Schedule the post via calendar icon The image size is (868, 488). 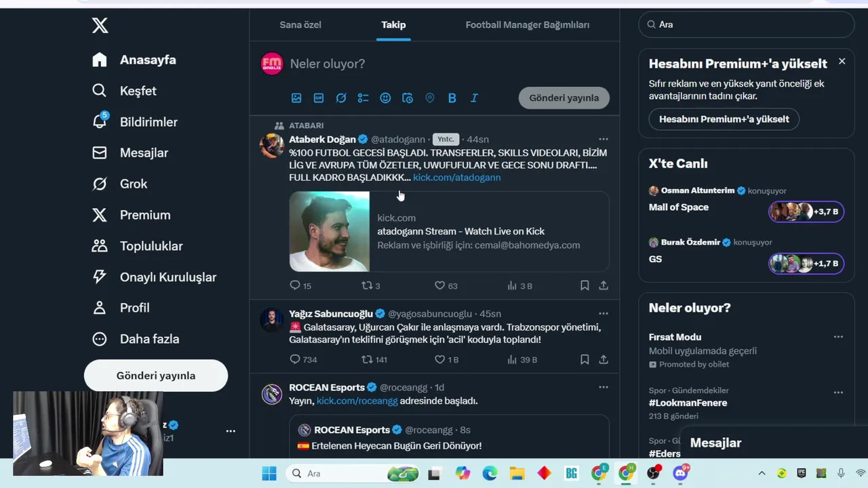tap(408, 98)
